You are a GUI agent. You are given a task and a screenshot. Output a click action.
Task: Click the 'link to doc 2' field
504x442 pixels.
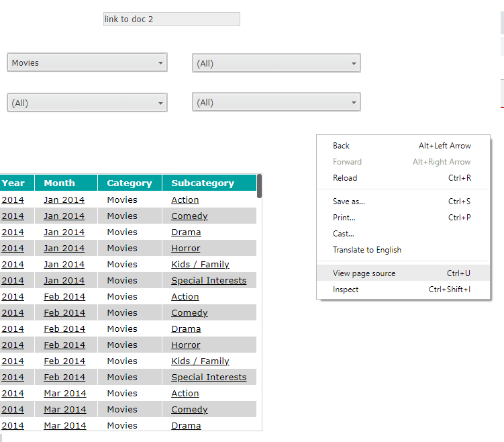pyautogui.click(x=171, y=19)
